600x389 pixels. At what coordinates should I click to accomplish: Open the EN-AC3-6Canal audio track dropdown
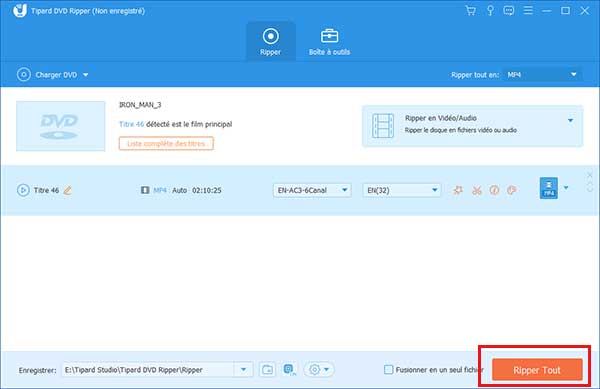coord(312,190)
